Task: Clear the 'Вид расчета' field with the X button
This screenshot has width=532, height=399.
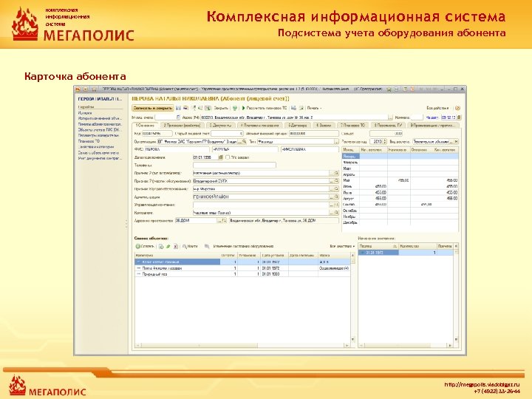Action: [x=457, y=141]
